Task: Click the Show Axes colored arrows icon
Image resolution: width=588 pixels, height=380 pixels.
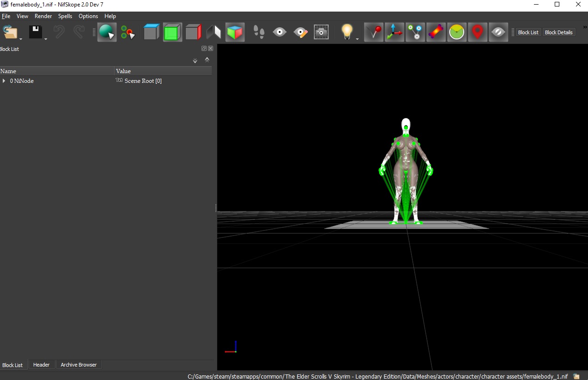Action: (x=394, y=31)
